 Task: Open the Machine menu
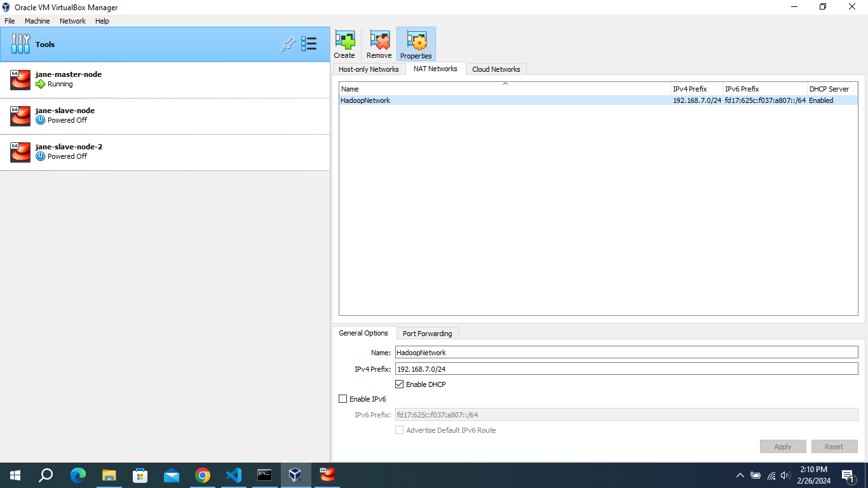click(x=37, y=21)
